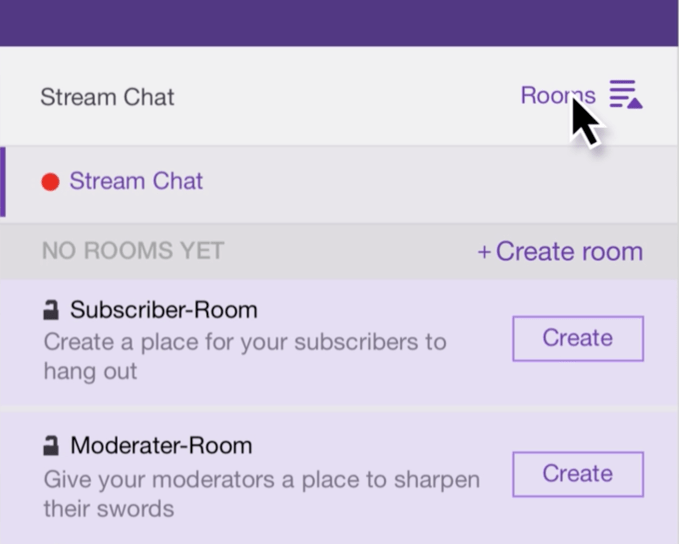679x544 pixels.
Task: Click the sharpen their swords description
Action: point(261,494)
